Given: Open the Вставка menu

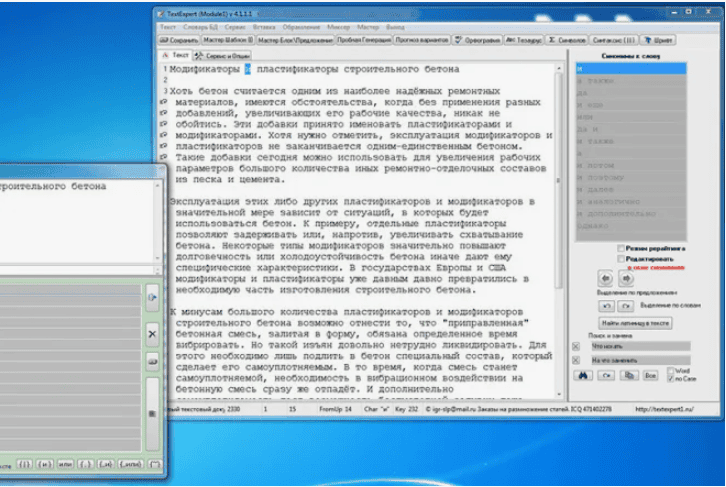Looking at the screenshot, I should 264,27.
